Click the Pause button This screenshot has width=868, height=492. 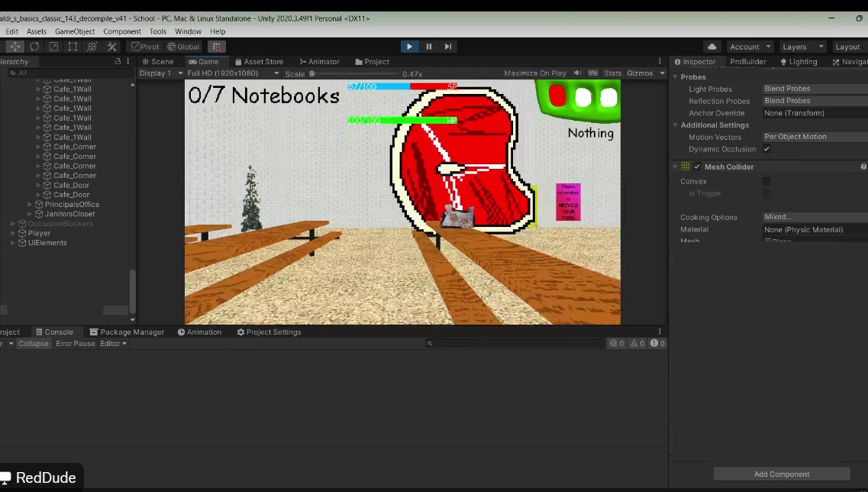click(428, 47)
